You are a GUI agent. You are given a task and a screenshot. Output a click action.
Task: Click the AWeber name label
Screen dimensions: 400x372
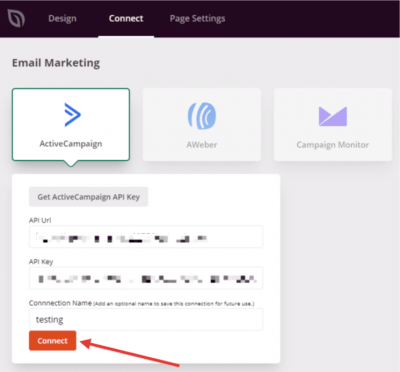(x=202, y=145)
